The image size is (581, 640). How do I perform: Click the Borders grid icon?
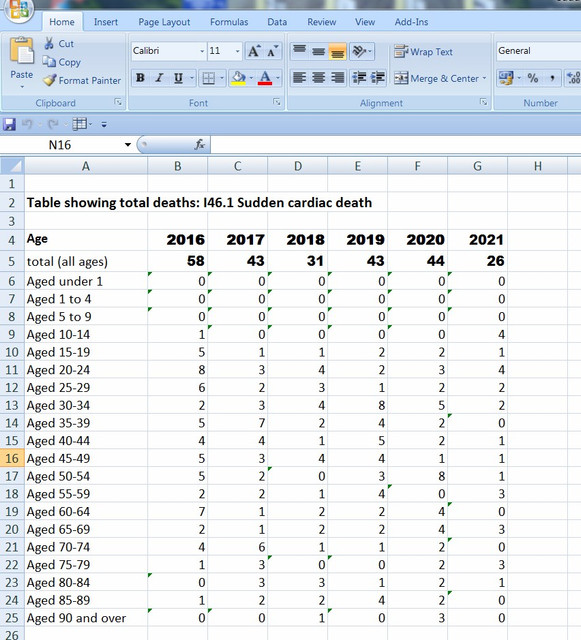209,78
